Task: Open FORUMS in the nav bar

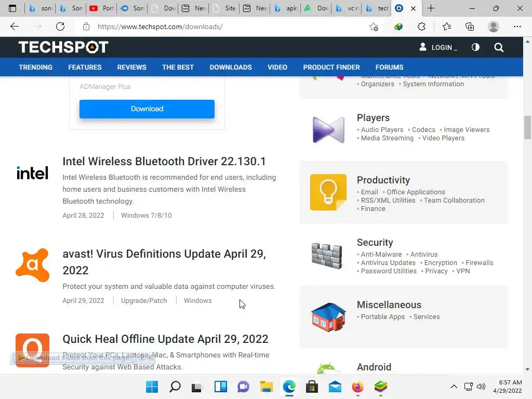Action: click(x=389, y=67)
